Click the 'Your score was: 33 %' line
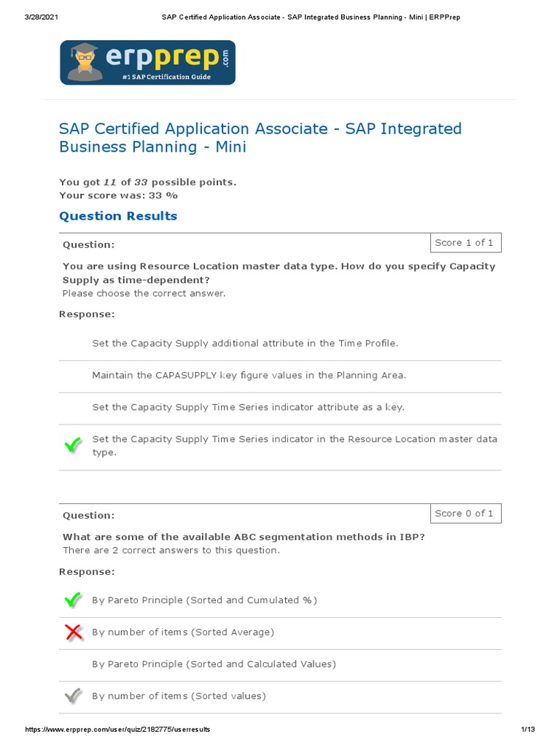Screen dimensions: 560x747 118,196
